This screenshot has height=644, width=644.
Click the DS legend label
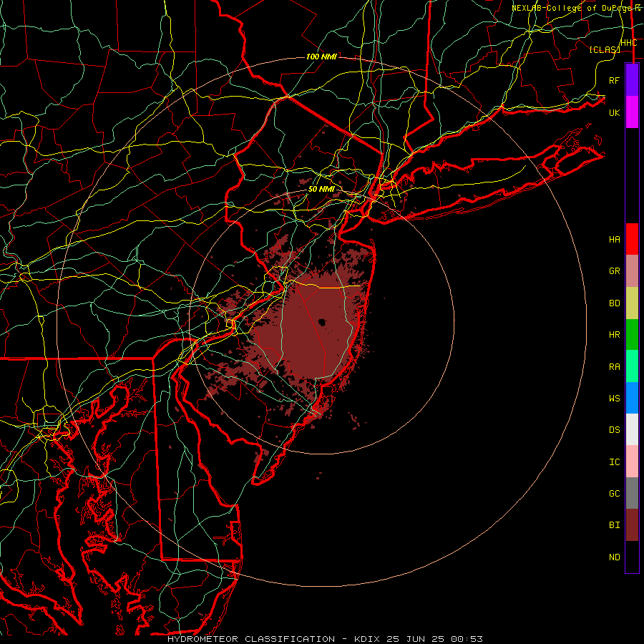pos(615,430)
